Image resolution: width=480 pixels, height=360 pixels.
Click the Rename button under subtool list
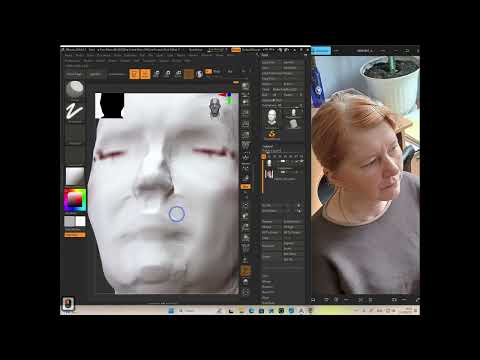272,222
